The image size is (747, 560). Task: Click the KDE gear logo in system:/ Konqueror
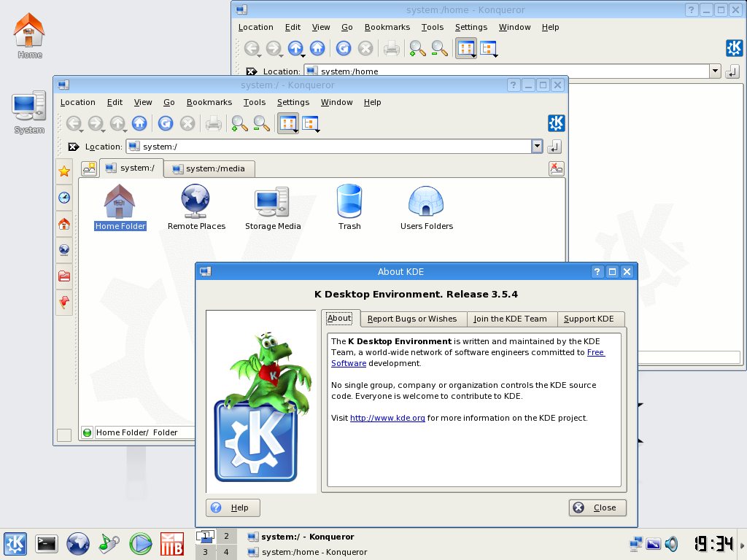pos(556,123)
